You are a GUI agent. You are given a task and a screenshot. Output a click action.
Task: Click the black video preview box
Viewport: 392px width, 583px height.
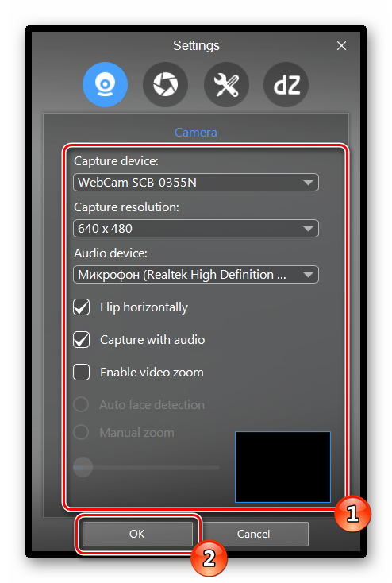pyautogui.click(x=282, y=467)
